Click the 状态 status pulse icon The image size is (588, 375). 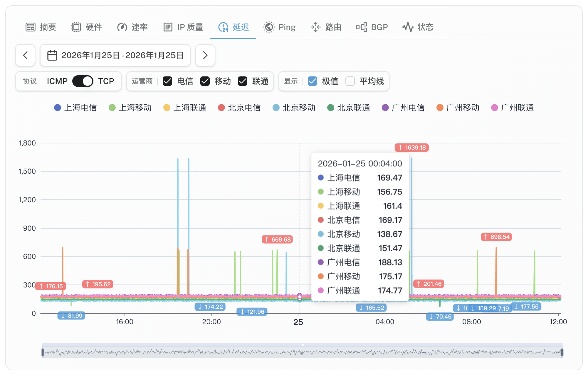click(x=408, y=27)
